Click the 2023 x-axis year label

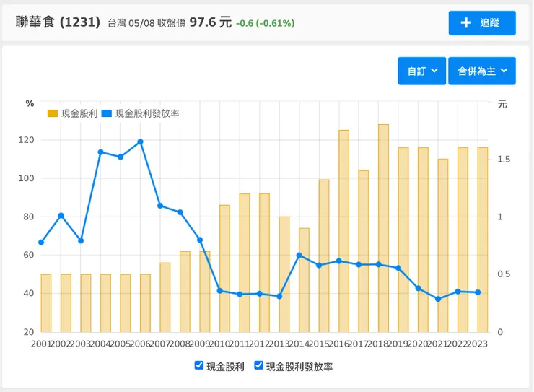(477, 344)
